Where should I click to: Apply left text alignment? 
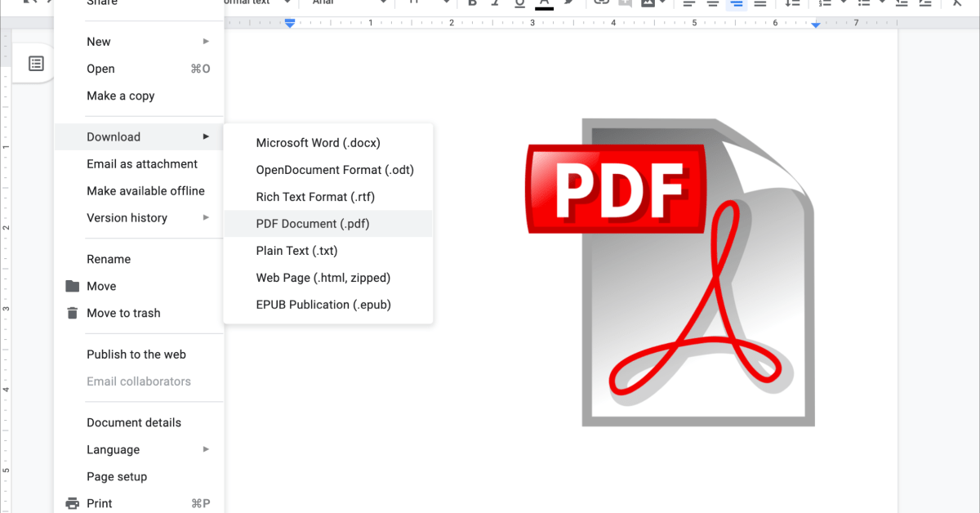pyautogui.click(x=689, y=3)
